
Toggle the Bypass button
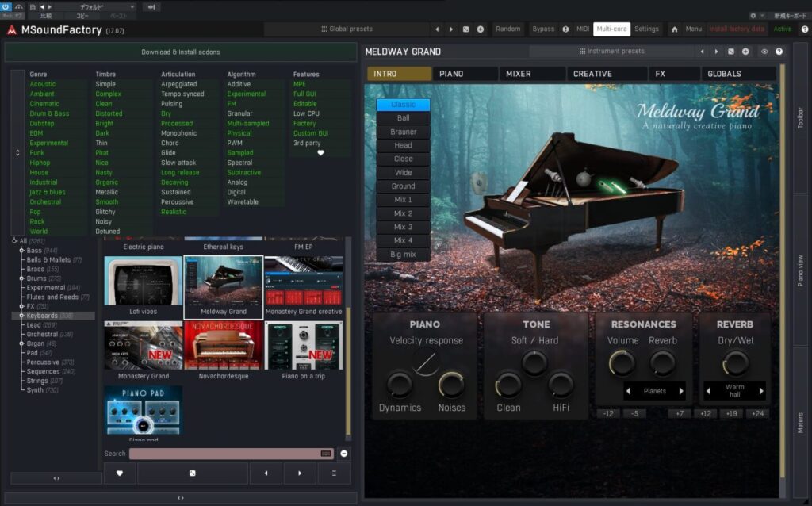pyautogui.click(x=543, y=29)
